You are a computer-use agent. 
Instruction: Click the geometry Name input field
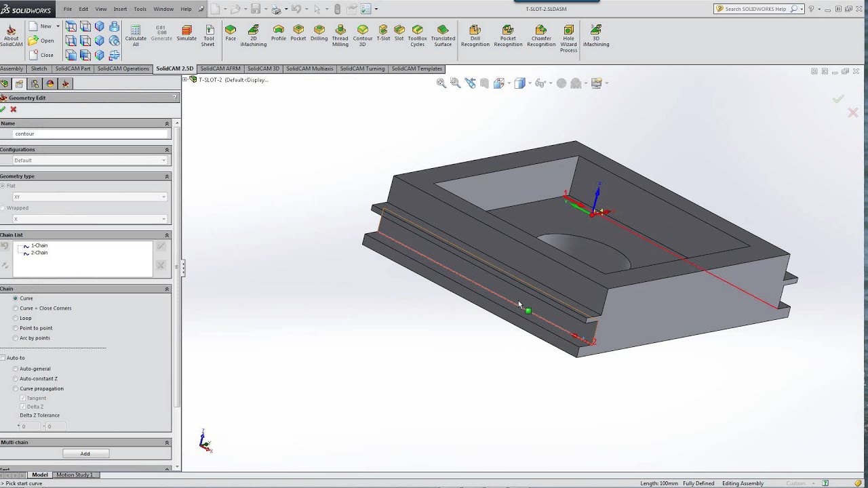(x=90, y=134)
